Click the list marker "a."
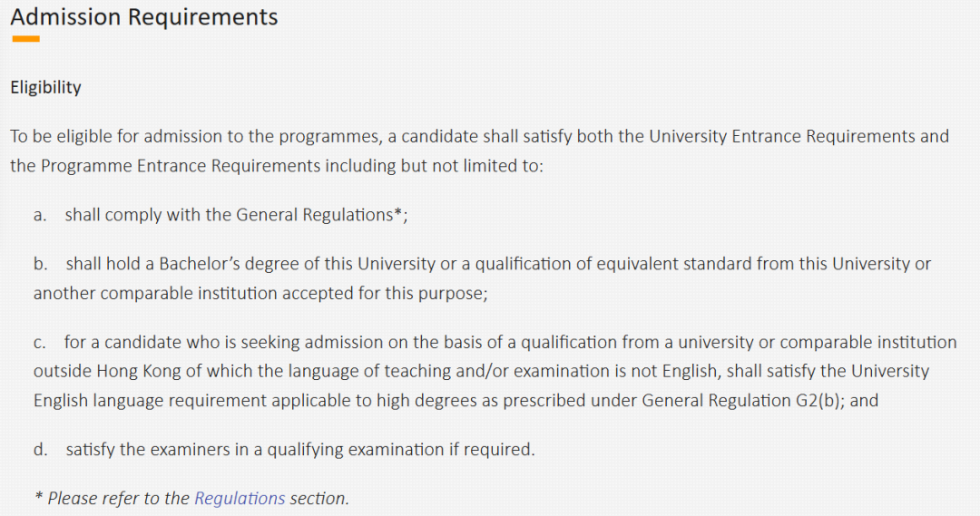The height and width of the screenshot is (516, 980). pyautogui.click(x=40, y=215)
